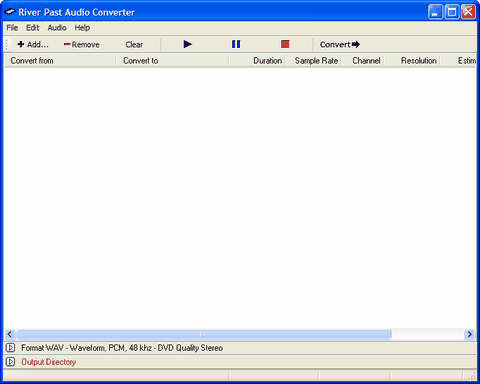The image size is (480, 384).
Task: Click the Add files plus icon
Action: pyautogui.click(x=21, y=44)
